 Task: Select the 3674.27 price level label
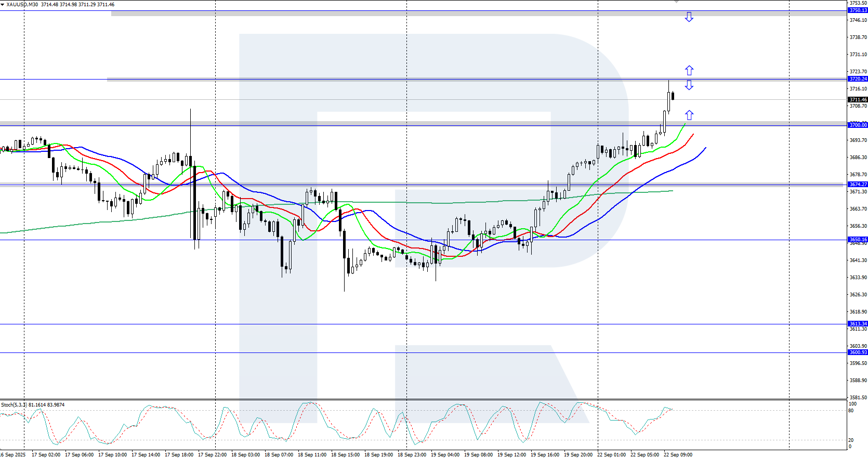858,185
